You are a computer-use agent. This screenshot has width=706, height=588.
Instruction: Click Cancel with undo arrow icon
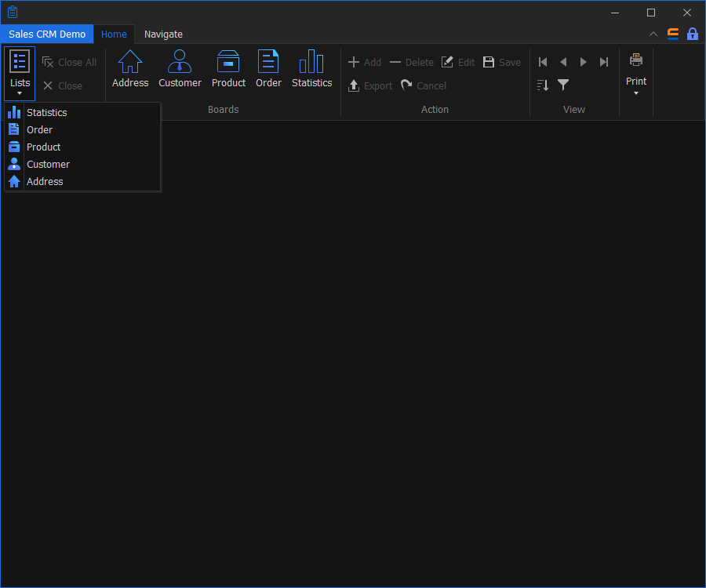pos(424,85)
